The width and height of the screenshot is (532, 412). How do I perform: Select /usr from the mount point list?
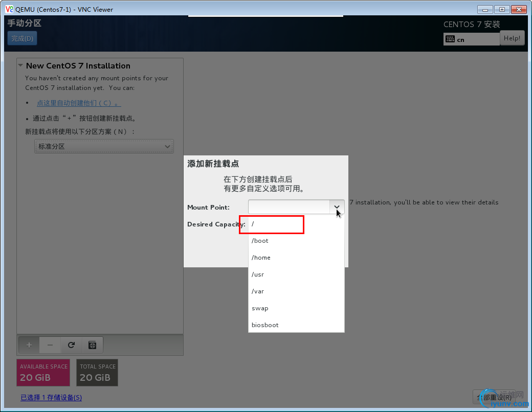click(x=296, y=274)
